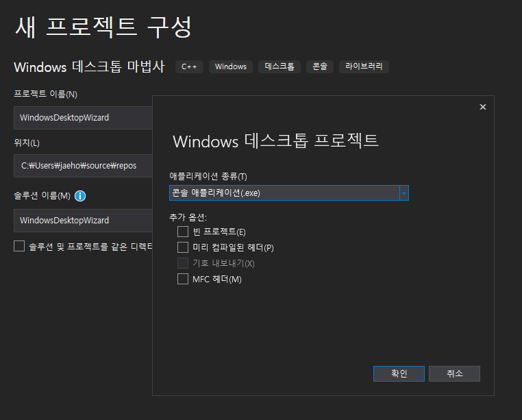Click the 새 프로젝트 구성 heading
This screenshot has height=420, width=522.
tap(103, 27)
